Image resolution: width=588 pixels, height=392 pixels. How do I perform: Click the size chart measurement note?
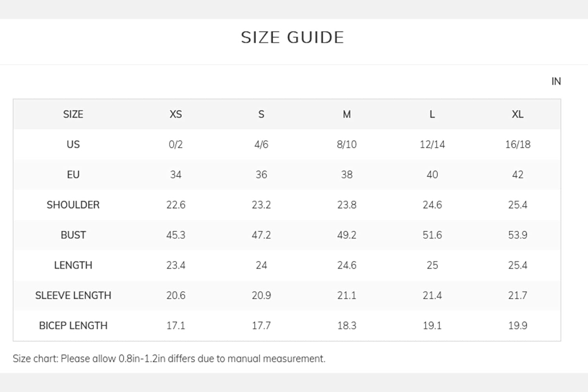(169, 359)
